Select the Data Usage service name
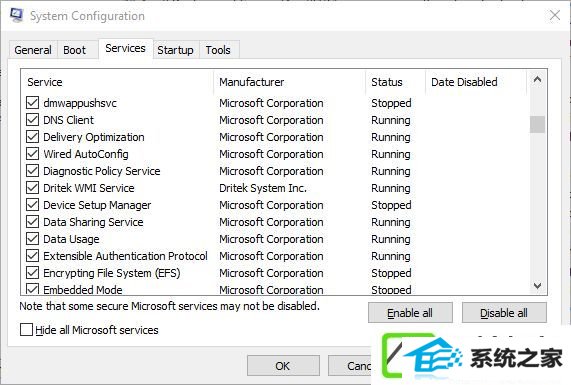 [x=71, y=239]
